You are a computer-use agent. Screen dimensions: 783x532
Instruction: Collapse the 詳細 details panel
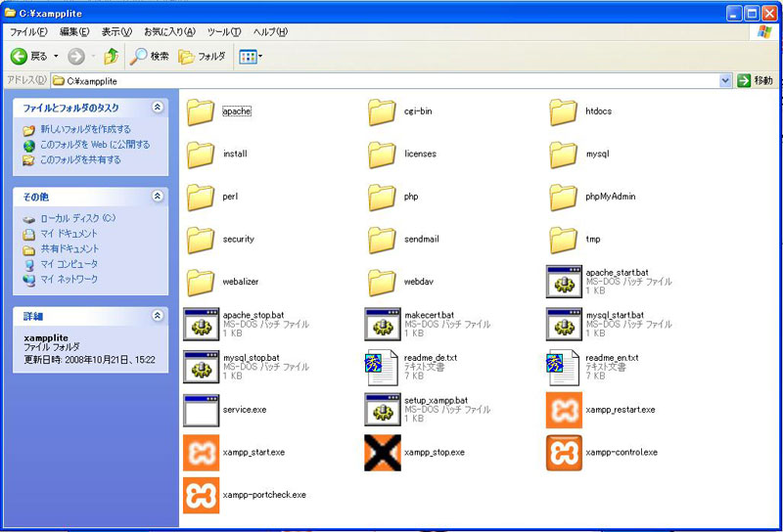tap(158, 316)
